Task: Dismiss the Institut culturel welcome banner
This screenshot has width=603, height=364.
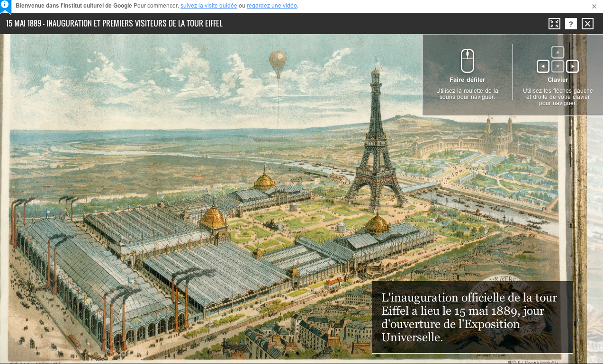Action: click(594, 6)
